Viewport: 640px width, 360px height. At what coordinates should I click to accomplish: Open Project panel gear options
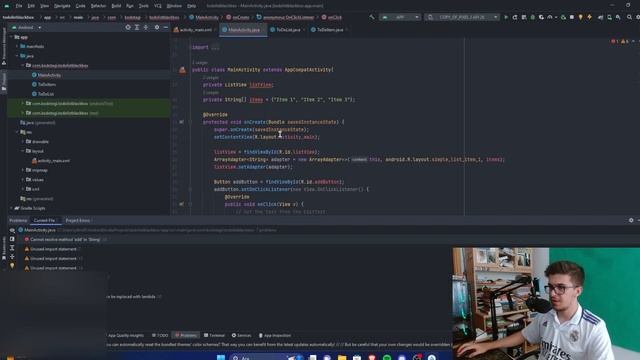click(x=157, y=27)
